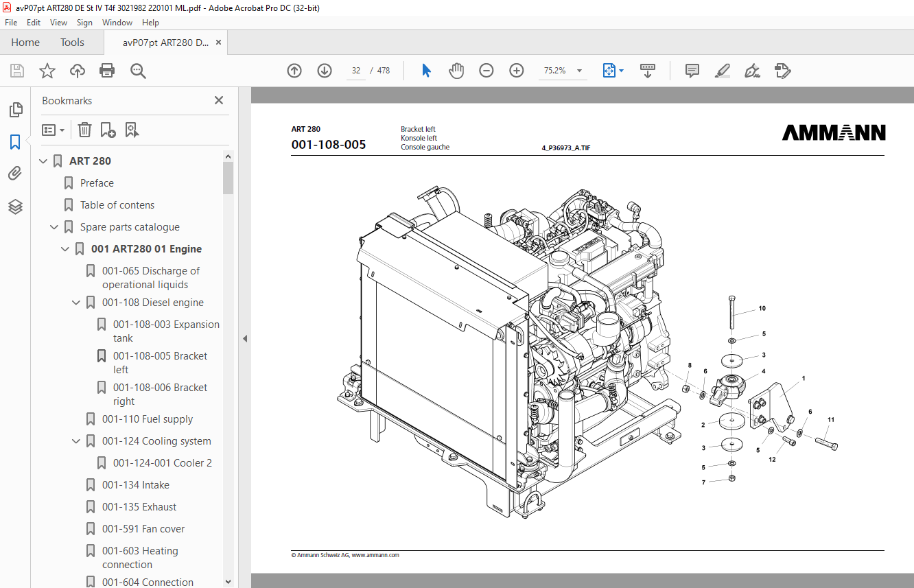Viewport: 914px width, 588px height.
Task: Open 001-065 Discharge of operational liquids
Action: [151, 278]
